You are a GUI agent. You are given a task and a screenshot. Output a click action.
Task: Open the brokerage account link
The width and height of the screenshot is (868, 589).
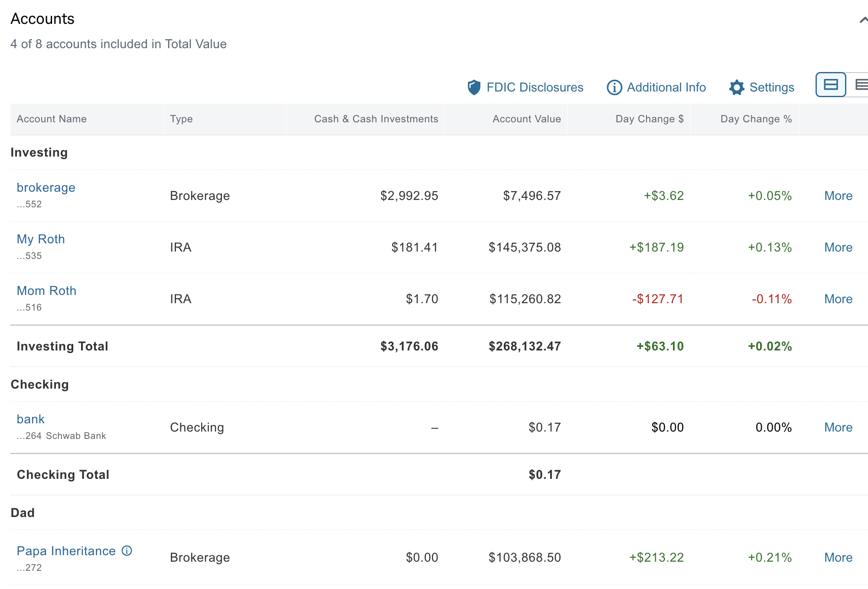46,187
